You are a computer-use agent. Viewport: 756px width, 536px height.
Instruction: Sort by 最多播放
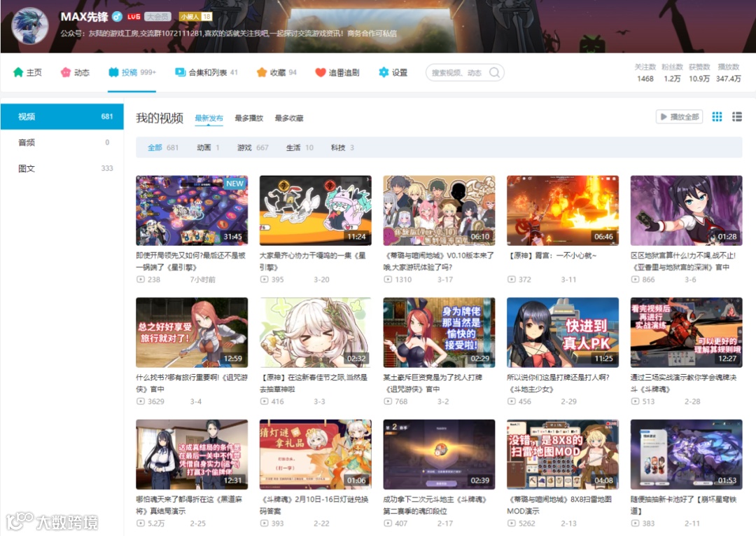coord(248,118)
